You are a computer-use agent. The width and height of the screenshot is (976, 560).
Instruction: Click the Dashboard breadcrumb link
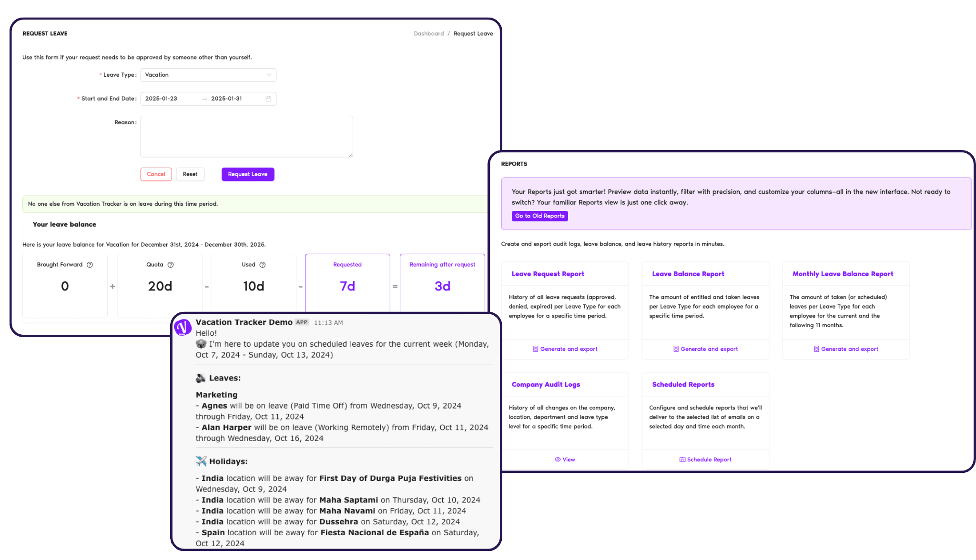[427, 33]
